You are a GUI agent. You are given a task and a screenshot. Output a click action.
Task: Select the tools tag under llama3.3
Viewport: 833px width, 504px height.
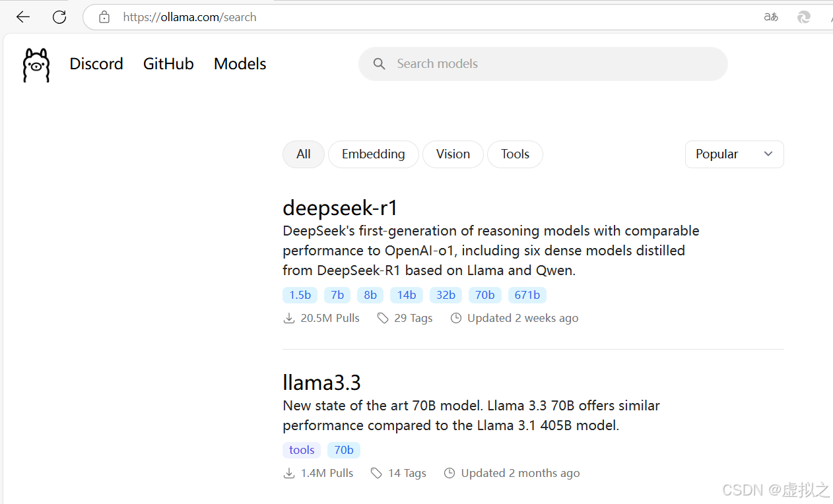point(302,450)
